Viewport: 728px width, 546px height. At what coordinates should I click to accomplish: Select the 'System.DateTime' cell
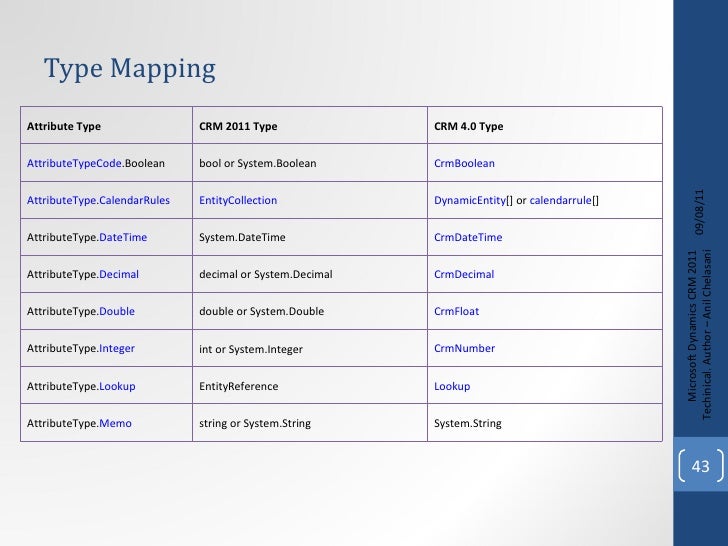click(x=310, y=237)
